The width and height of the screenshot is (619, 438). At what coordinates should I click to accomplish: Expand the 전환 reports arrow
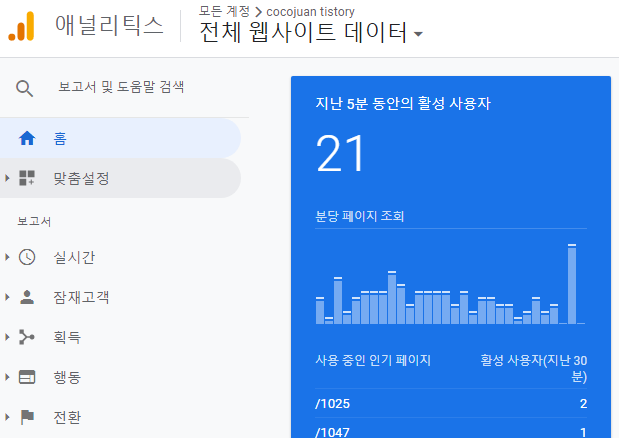pyautogui.click(x=7, y=417)
